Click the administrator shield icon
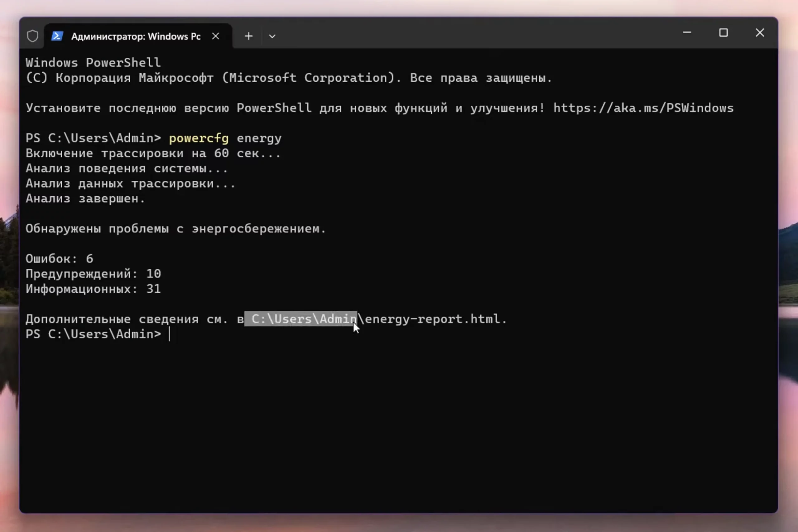 [x=32, y=36]
